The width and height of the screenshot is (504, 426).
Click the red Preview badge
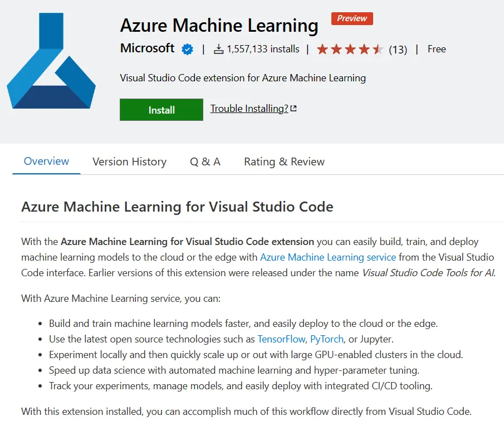click(x=352, y=18)
